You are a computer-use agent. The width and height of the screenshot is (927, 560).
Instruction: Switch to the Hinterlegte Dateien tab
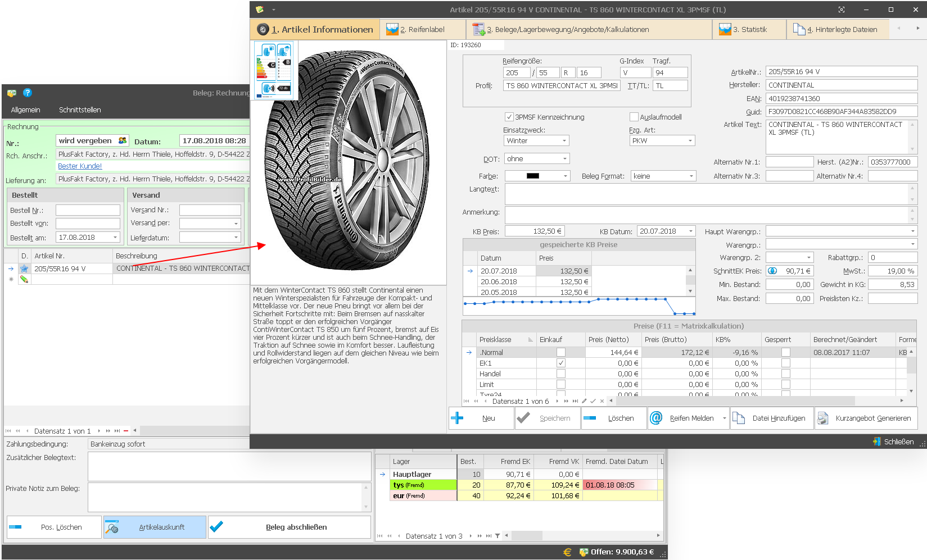tap(838, 29)
